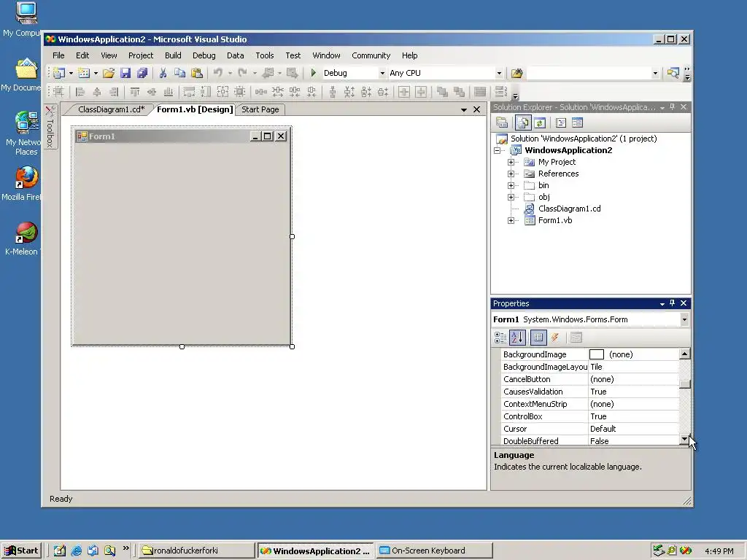
Task: Click the Properties scrollbar up arrow
Action: [x=684, y=354]
